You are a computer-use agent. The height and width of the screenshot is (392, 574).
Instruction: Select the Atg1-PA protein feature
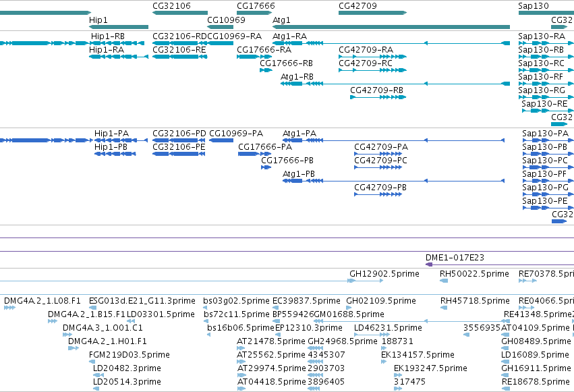click(393, 140)
